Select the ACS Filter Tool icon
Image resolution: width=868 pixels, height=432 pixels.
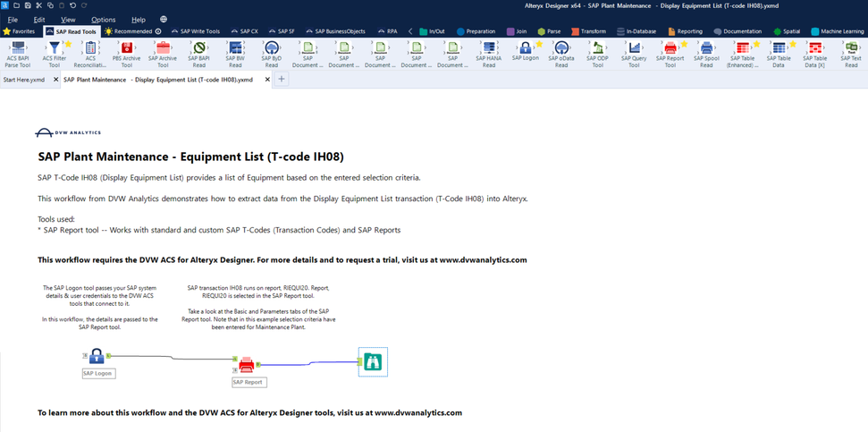coord(54,47)
